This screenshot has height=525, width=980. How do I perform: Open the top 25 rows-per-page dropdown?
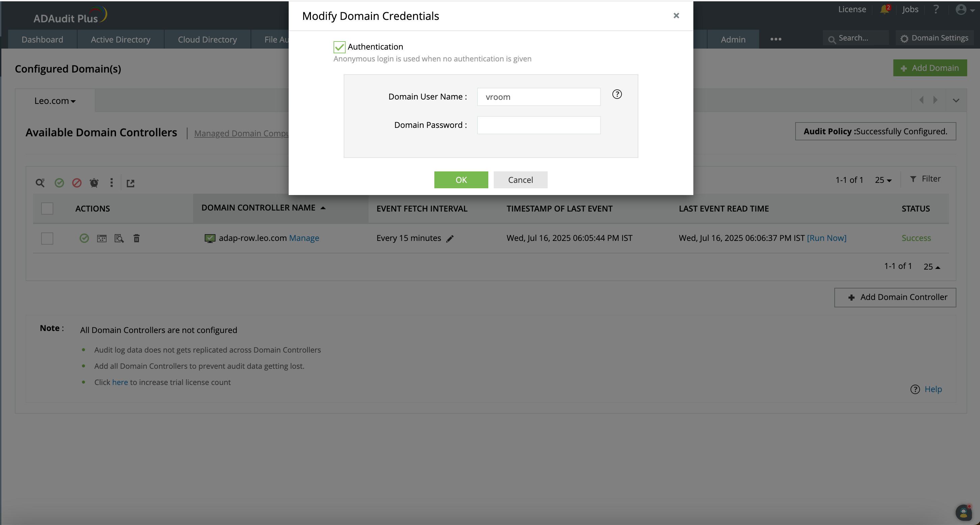883,180
